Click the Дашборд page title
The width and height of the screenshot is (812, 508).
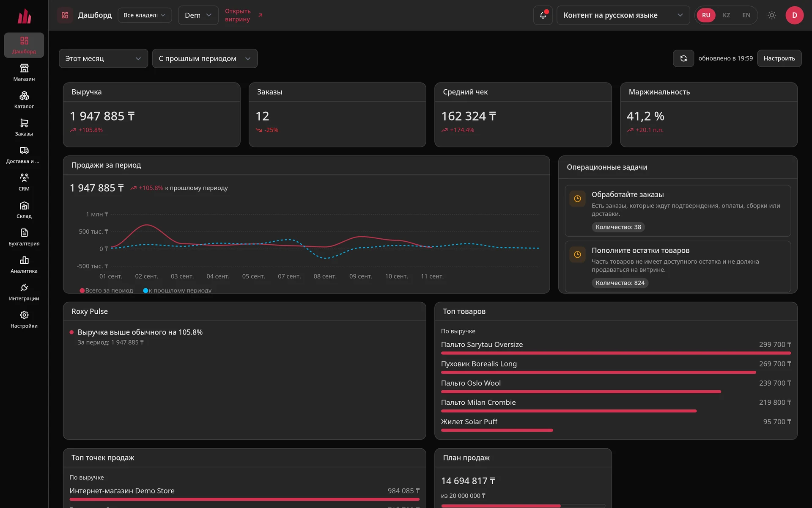click(95, 15)
